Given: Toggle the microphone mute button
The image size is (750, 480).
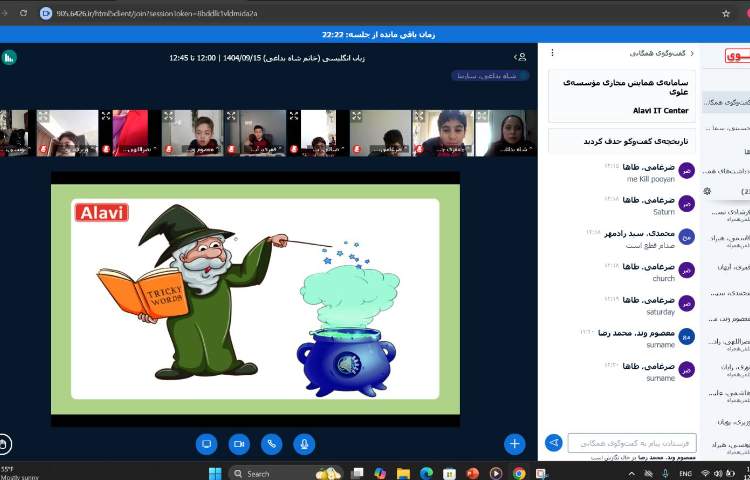Looking at the screenshot, I should [303, 443].
